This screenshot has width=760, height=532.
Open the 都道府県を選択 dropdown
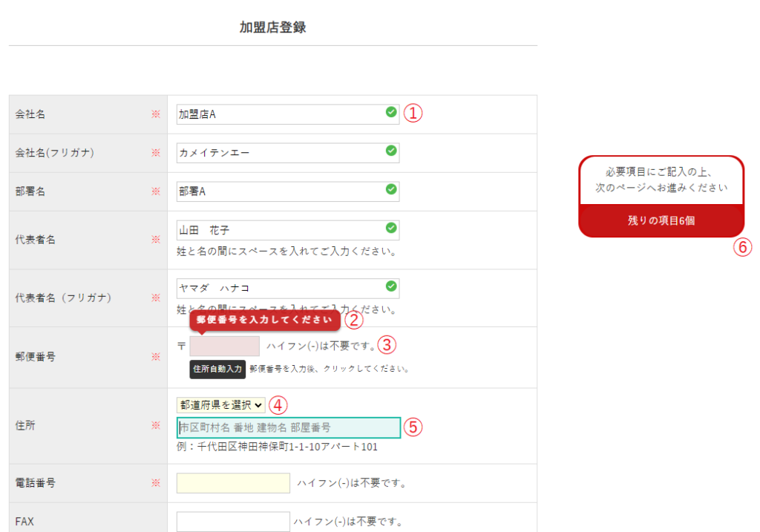(x=220, y=405)
